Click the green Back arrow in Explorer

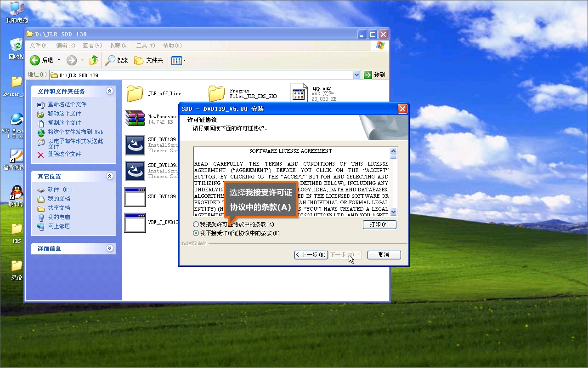(35, 60)
